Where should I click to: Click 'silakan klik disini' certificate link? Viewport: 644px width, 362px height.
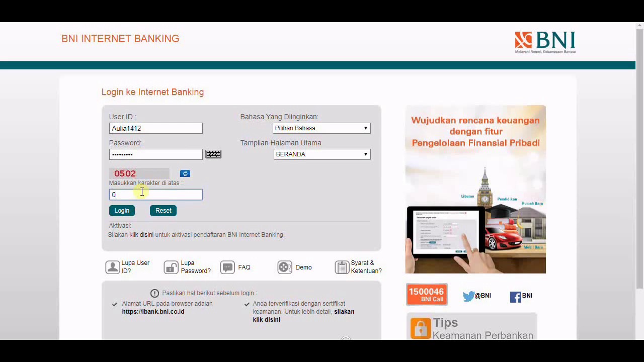coord(303,316)
